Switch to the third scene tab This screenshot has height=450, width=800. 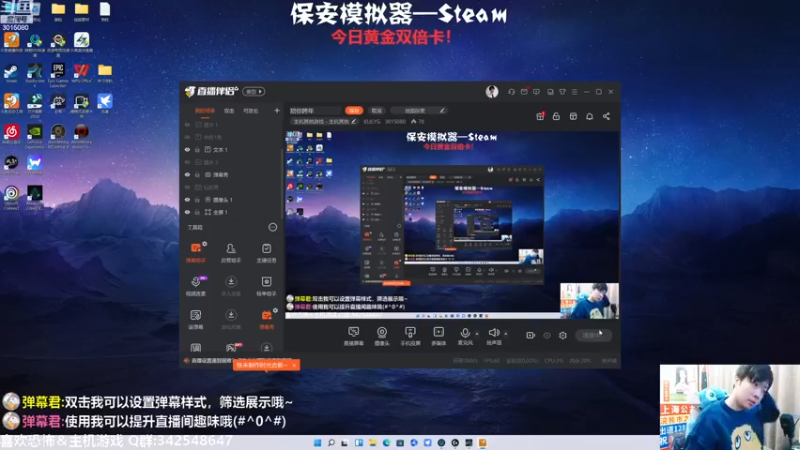[251, 111]
